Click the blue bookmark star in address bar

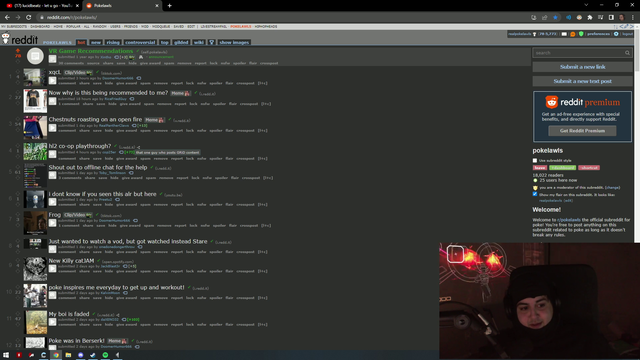point(555,18)
